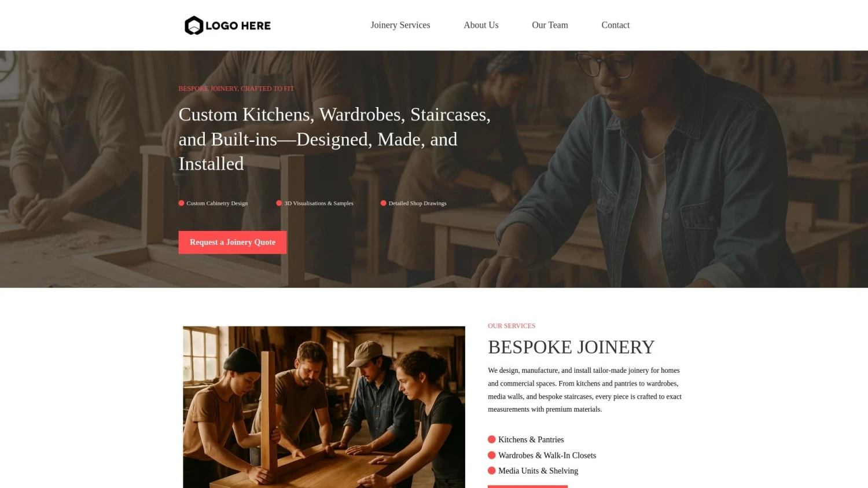Image resolution: width=868 pixels, height=488 pixels.
Task: Click the bullet icon for Kitchens & Pantries
Action: pos(492,439)
